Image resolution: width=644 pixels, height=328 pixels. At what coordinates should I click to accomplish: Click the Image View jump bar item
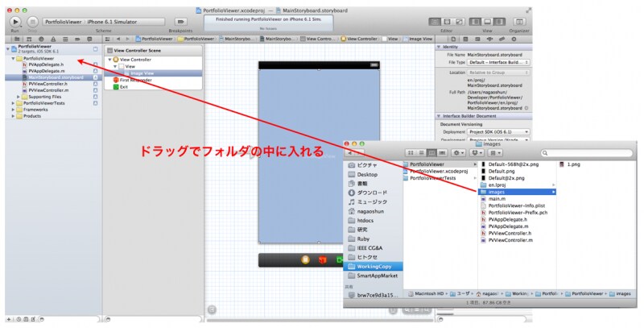[x=418, y=39]
